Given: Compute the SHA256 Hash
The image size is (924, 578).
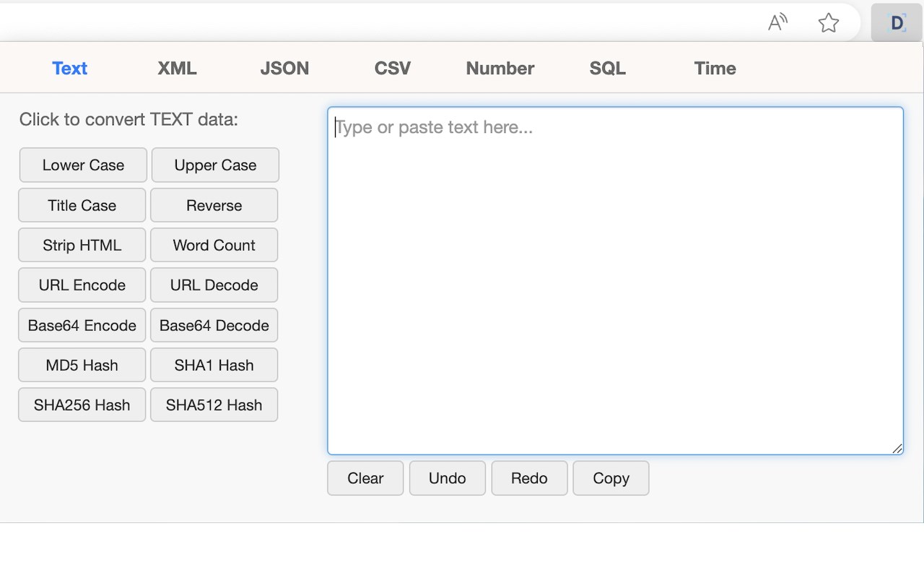Looking at the screenshot, I should (82, 405).
